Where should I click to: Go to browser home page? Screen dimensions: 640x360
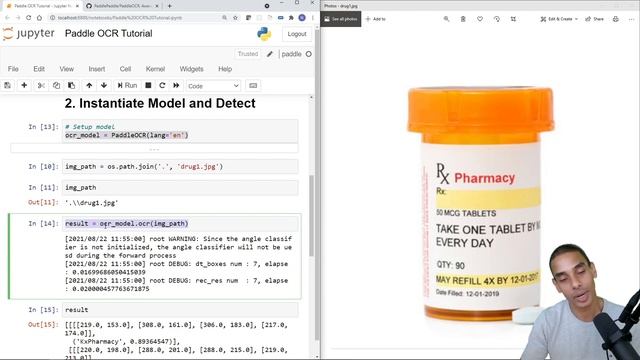[39, 18]
